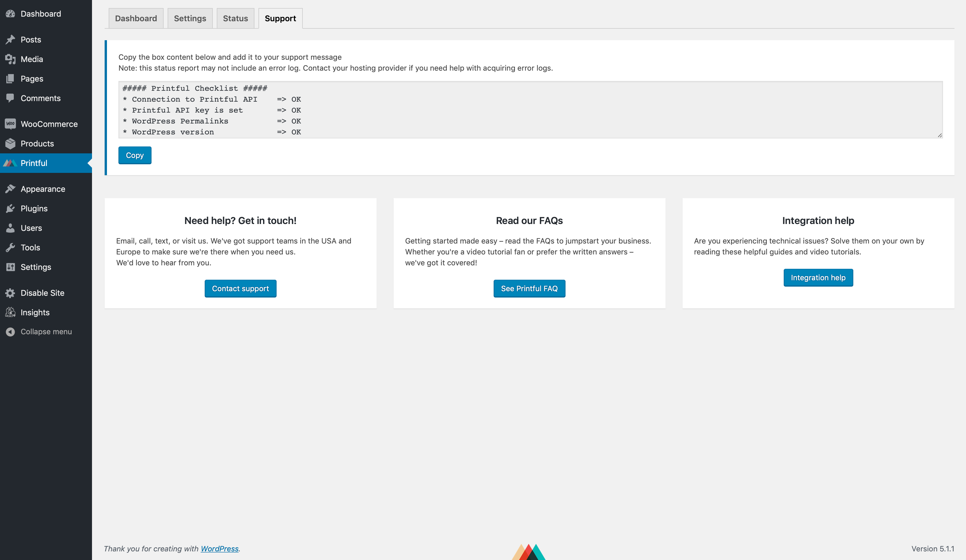The image size is (966, 560).
Task: Click the Printful icon in sidebar
Action: click(x=10, y=163)
